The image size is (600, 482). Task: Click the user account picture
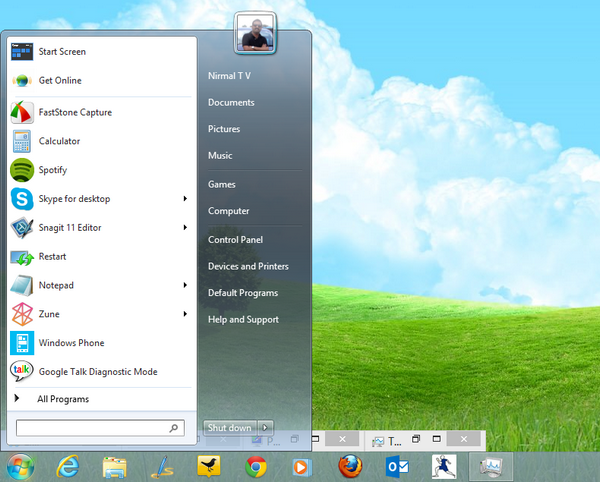point(255,34)
